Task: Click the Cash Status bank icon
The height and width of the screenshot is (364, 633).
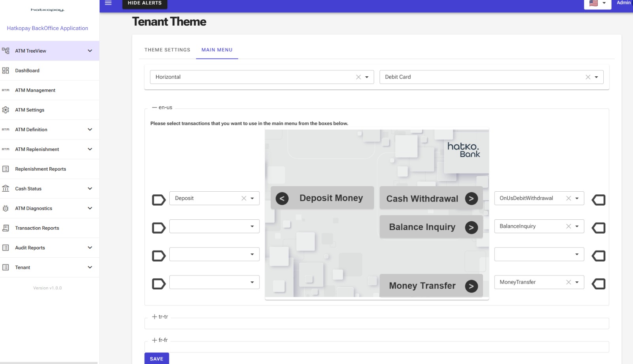Action: point(6,189)
